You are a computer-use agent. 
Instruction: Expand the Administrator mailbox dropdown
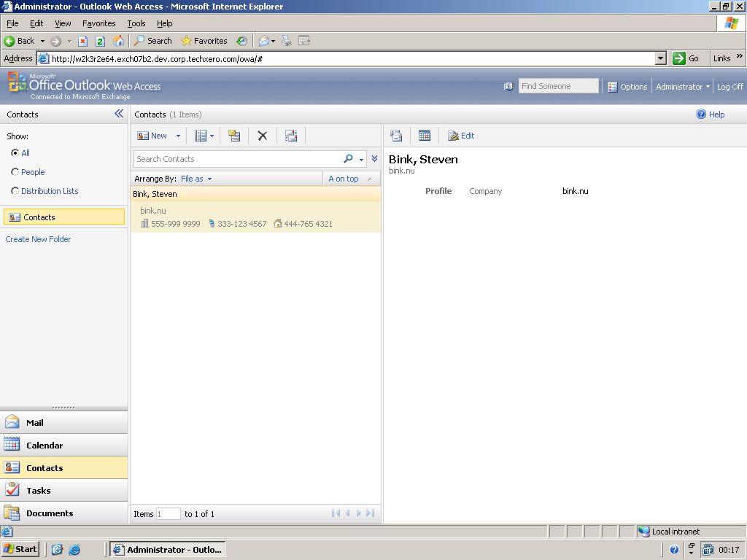tap(683, 87)
